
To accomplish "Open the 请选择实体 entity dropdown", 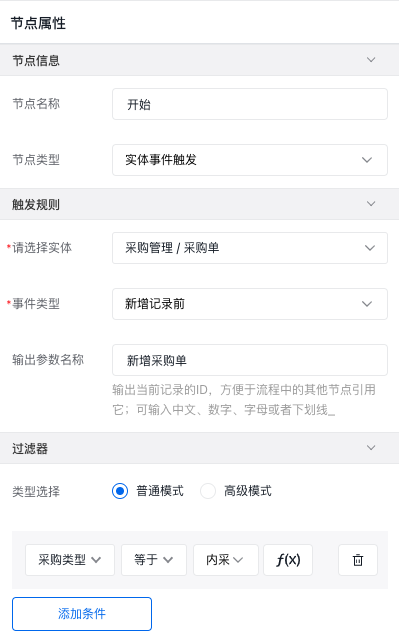I will 250,248.
